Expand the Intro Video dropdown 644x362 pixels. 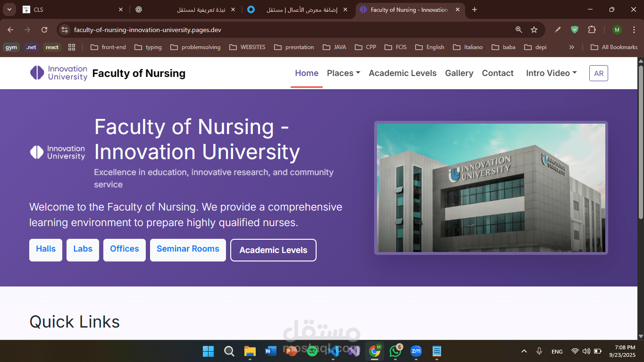(x=551, y=73)
